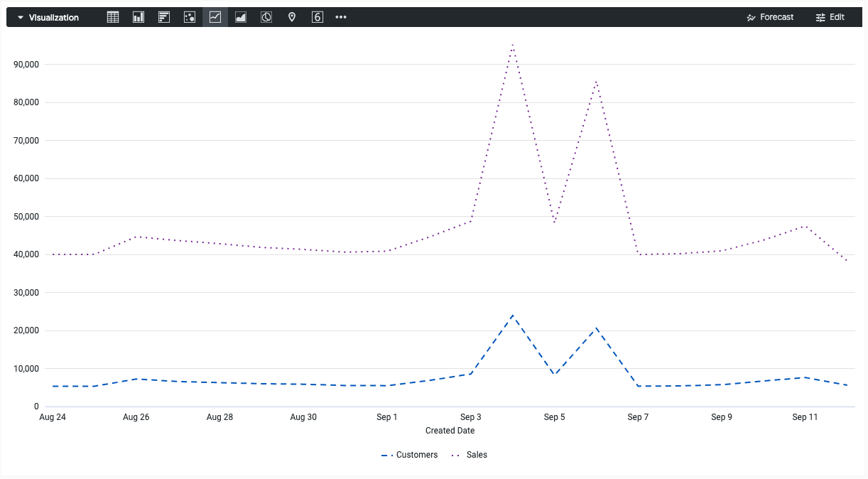Viewport: 868px width, 479px height.
Task: Click the Customers legend dashed line swatch
Action: 386,455
